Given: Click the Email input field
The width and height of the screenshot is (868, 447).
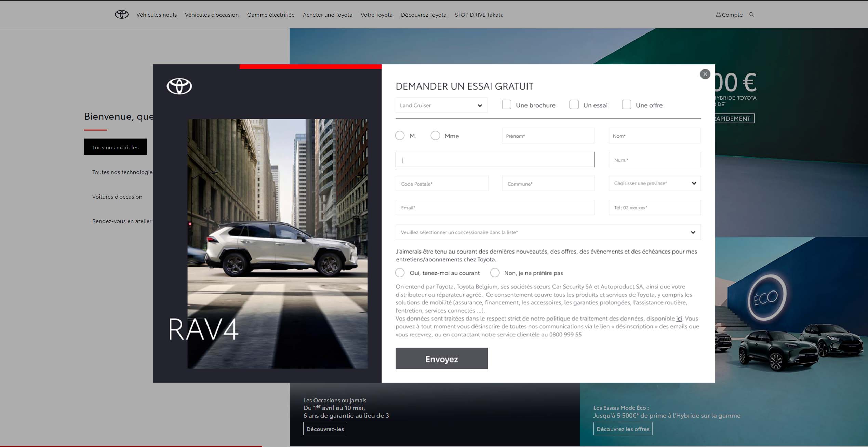Looking at the screenshot, I should click(495, 207).
